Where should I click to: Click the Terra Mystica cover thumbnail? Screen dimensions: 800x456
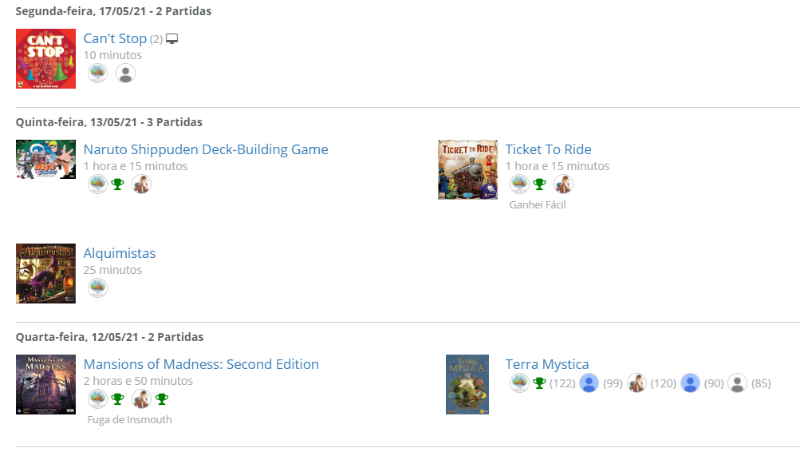coord(467,384)
